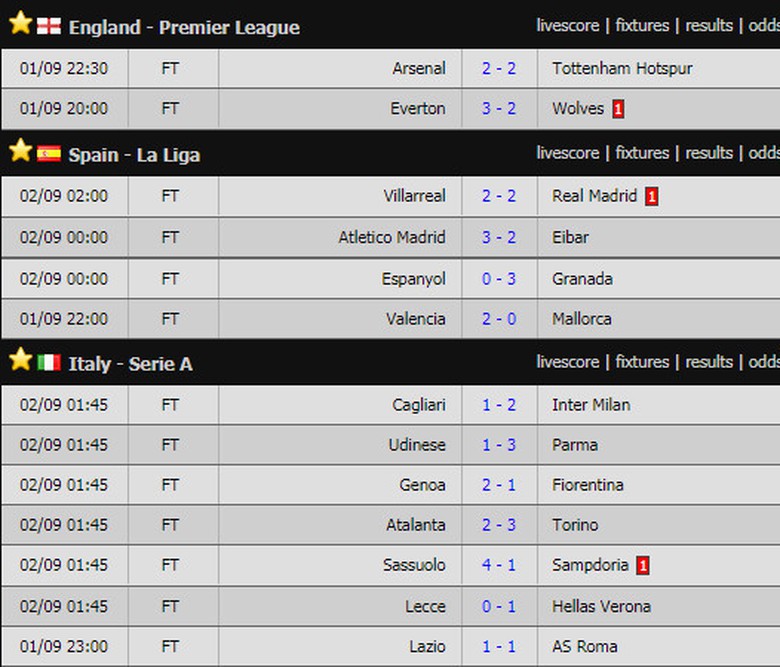Toggle the Spain La Liga favorite star
Viewport: 780px width, 667px height.
[x=20, y=151]
